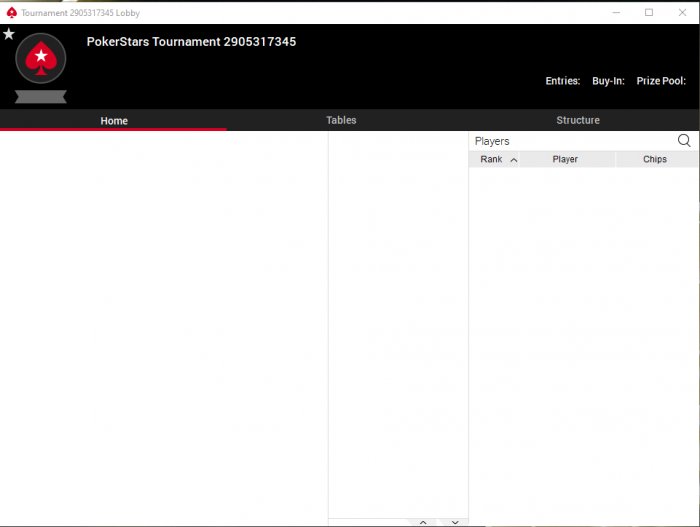Switch to the Home tab
700x527 pixels.
click(113, 121)
